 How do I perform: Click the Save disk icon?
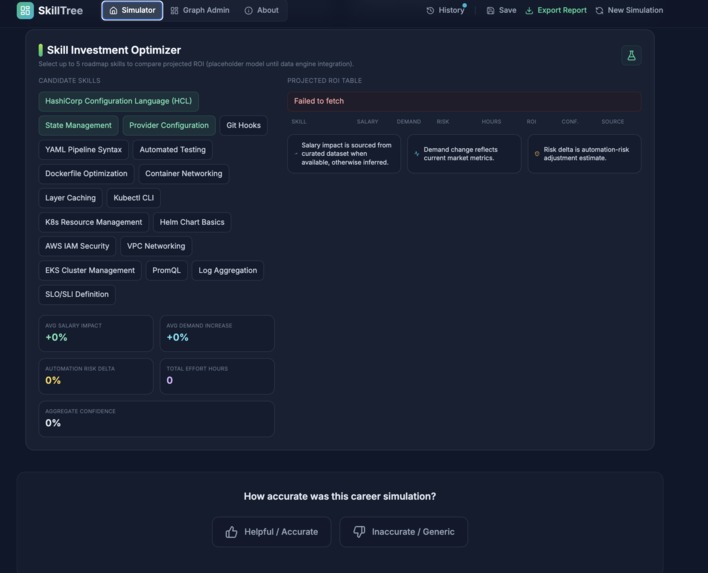tap(490, 10)
